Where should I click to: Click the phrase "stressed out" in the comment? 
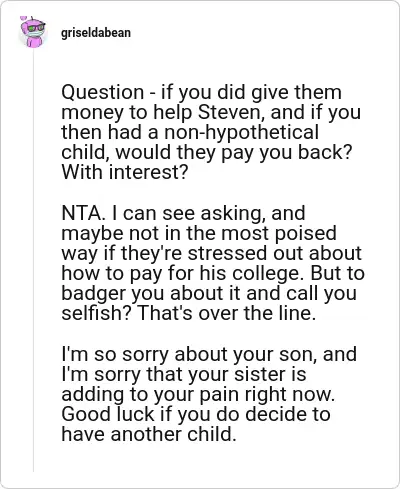click(x=245, y=253)
